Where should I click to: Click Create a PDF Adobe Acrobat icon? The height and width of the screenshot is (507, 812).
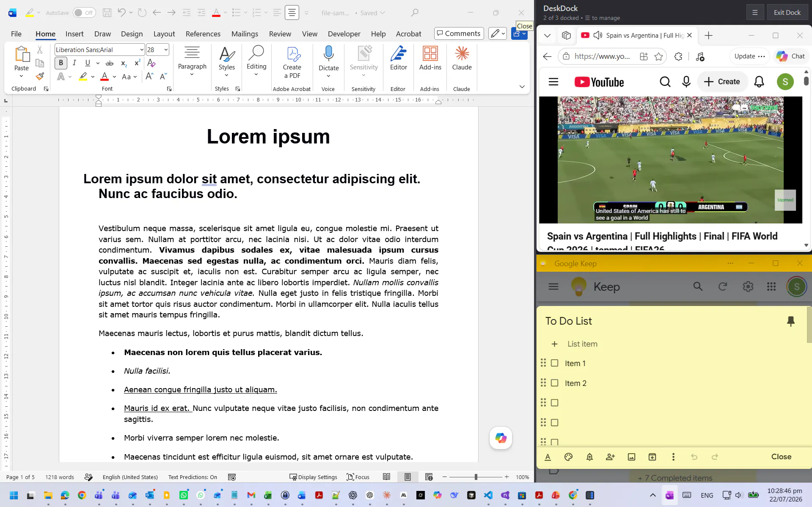point(292,63)
